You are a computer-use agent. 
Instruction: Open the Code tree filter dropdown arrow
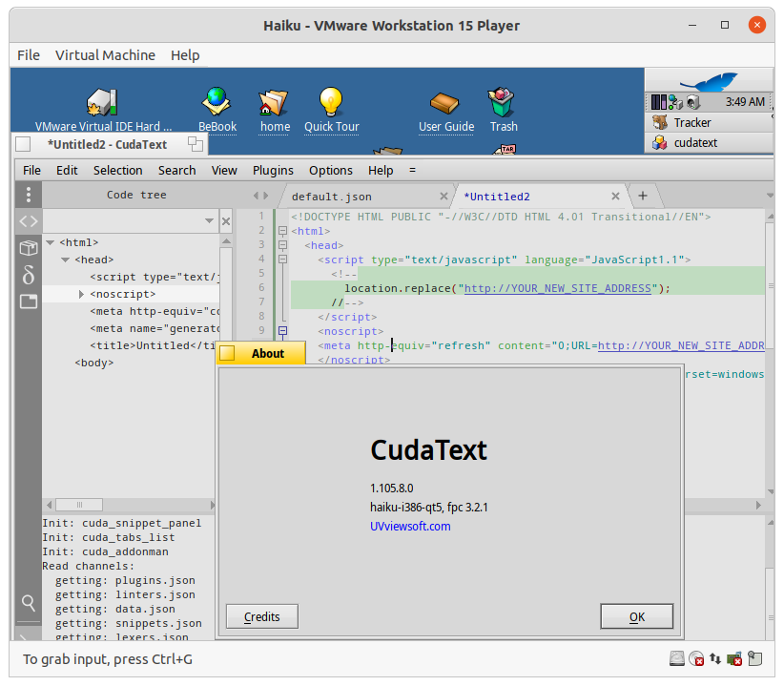click(210, 222)
